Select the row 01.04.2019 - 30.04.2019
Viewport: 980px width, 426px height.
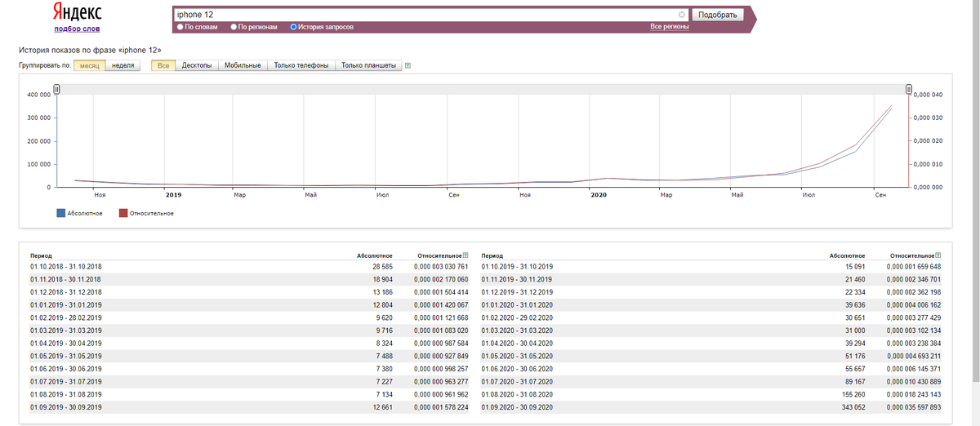click(x=249, y=343)
